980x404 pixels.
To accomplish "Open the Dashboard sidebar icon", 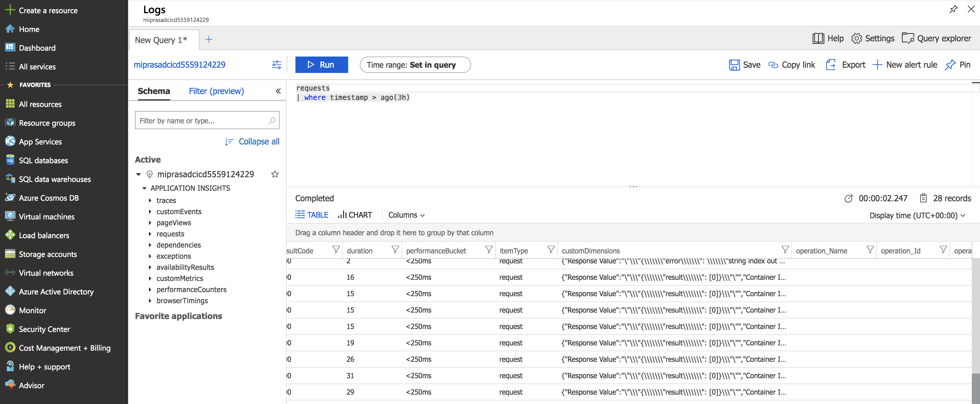I will pyautogui.click(x=10, y=47).
